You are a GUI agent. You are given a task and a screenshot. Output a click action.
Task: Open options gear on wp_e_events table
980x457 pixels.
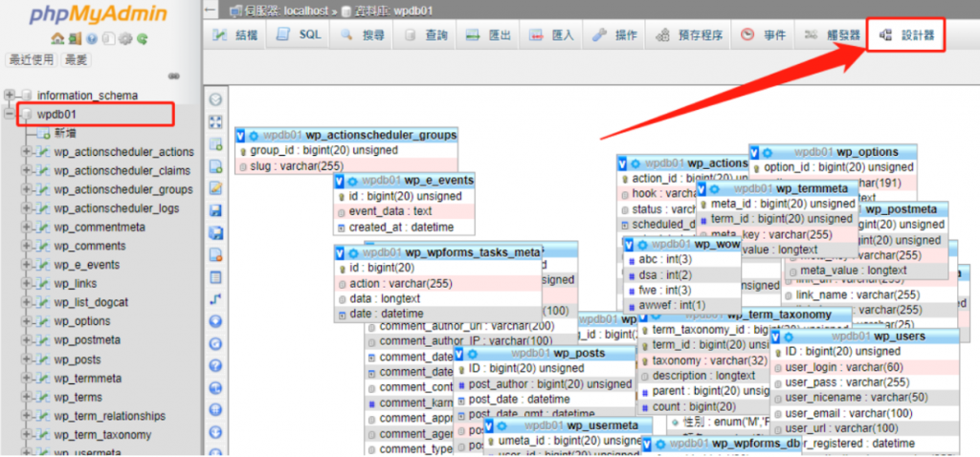(352, 181)
